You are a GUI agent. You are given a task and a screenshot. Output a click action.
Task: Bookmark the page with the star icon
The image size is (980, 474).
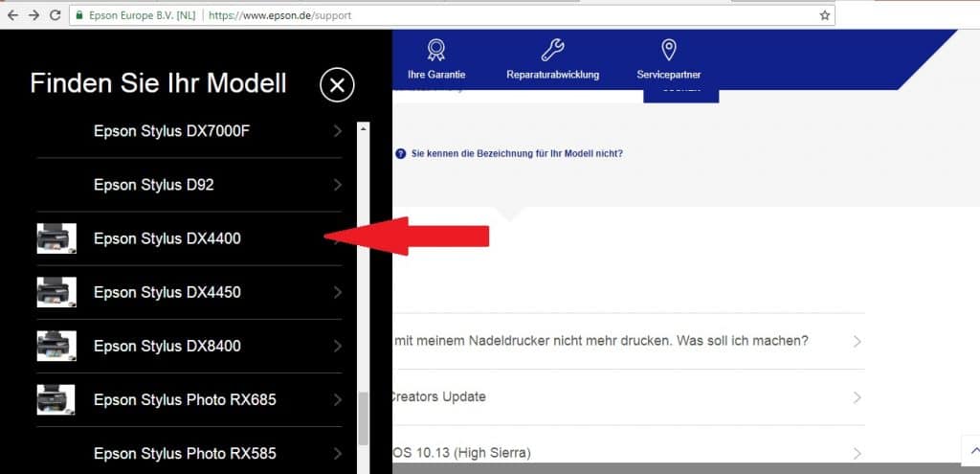coord(824,15)
